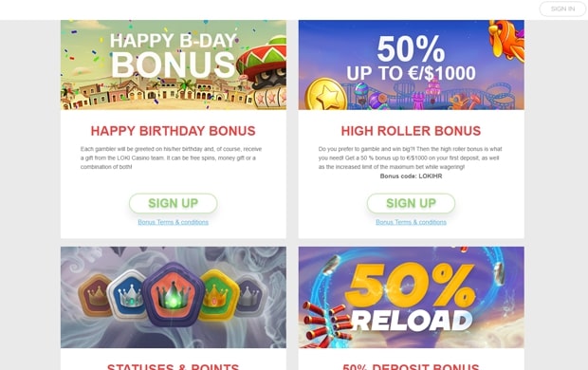
Task: Open Bonus Terms & conditions for High Roller Bonus
Action: (411, 222)
